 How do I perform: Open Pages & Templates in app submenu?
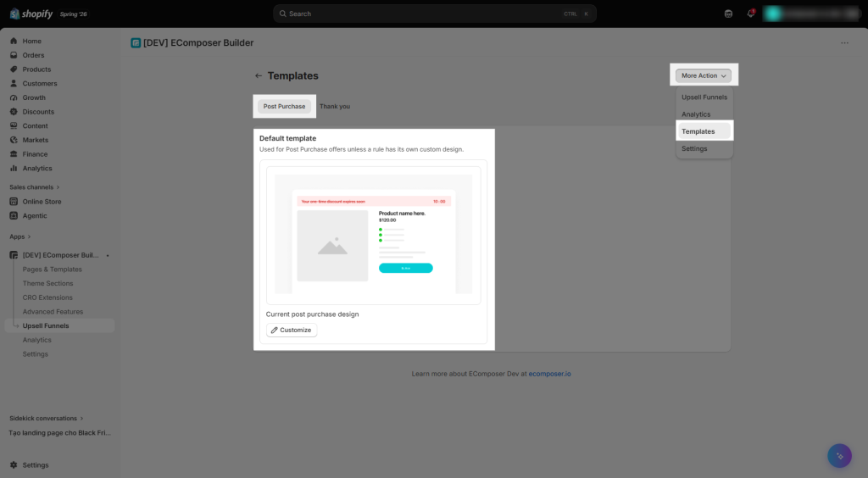coord(52,270)
